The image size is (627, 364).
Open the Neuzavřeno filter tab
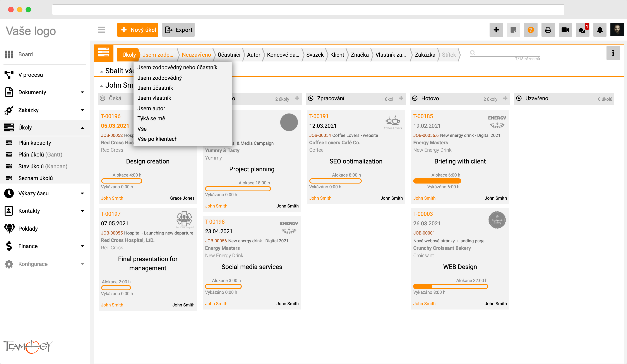196,55
